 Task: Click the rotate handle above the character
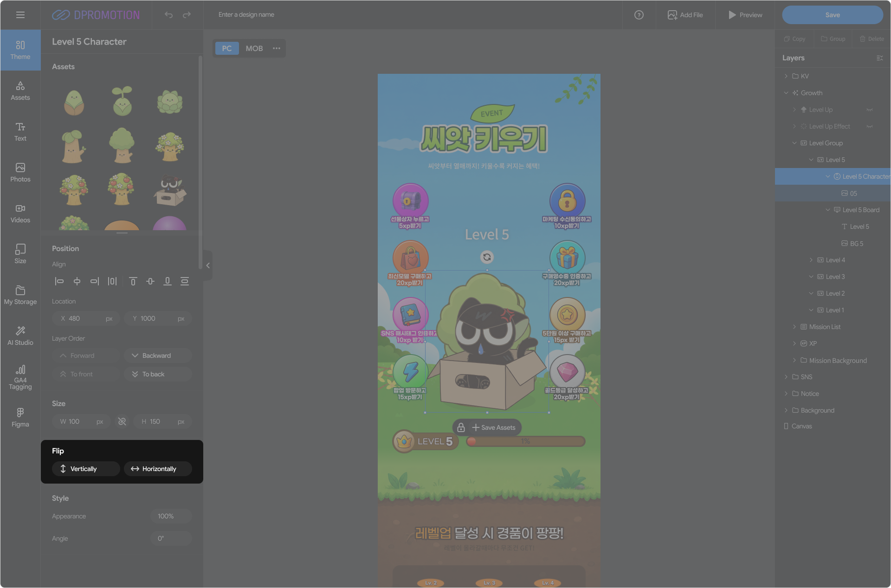(487, 257)
